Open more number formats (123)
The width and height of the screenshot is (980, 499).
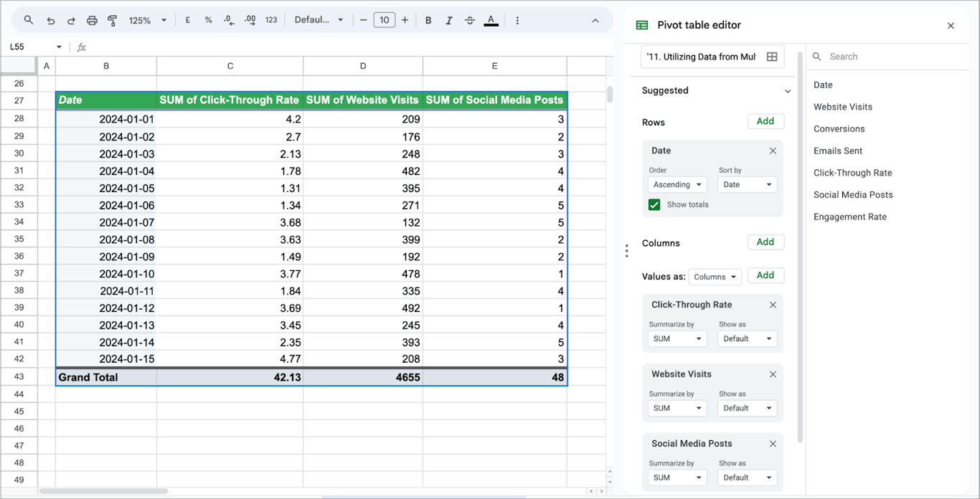point(271,20)
